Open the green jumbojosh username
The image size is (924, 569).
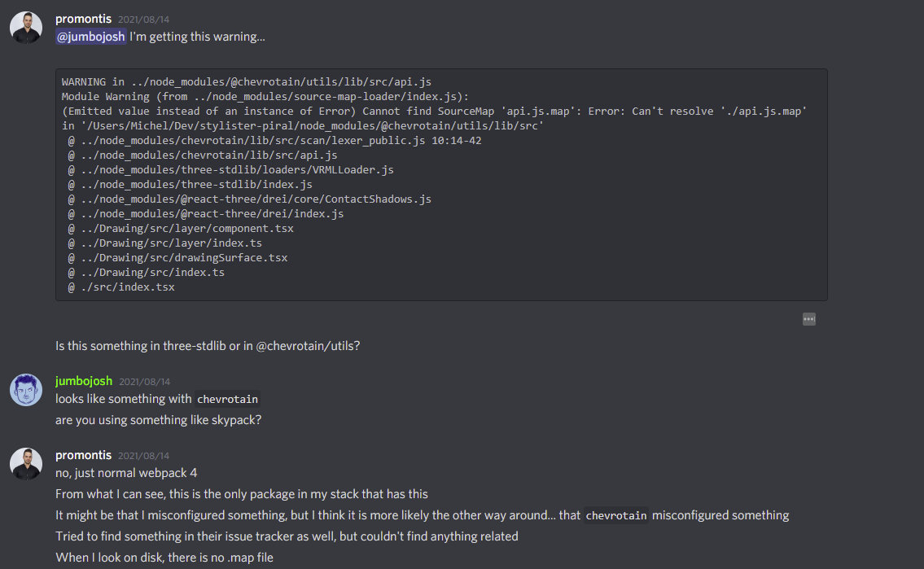[x=84, y=381]
